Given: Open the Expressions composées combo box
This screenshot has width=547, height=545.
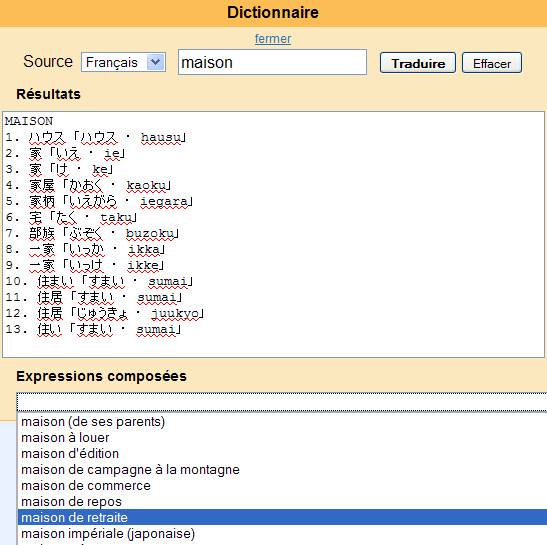Looking at the screenshot, I should pyautogui.click(x=281, y=402).
